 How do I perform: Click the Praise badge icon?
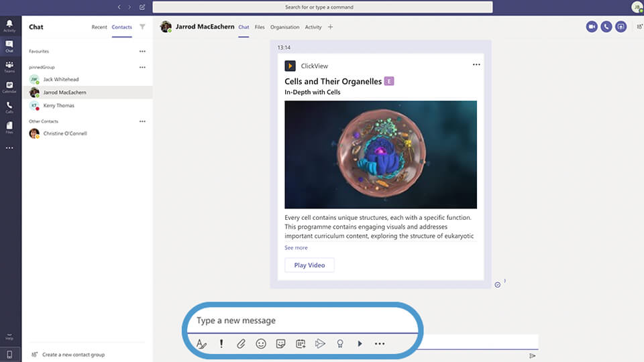pos(339,344)
